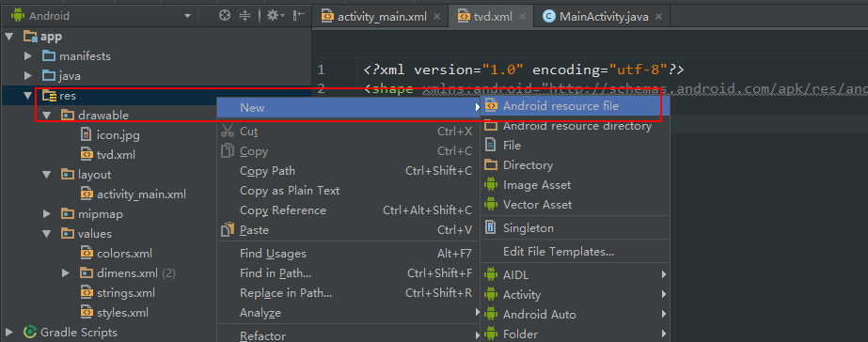Image resolution: width=868 pixels, height=342 pixels.
Task: Open the project panel settings gear
Action: click(276, 16)
